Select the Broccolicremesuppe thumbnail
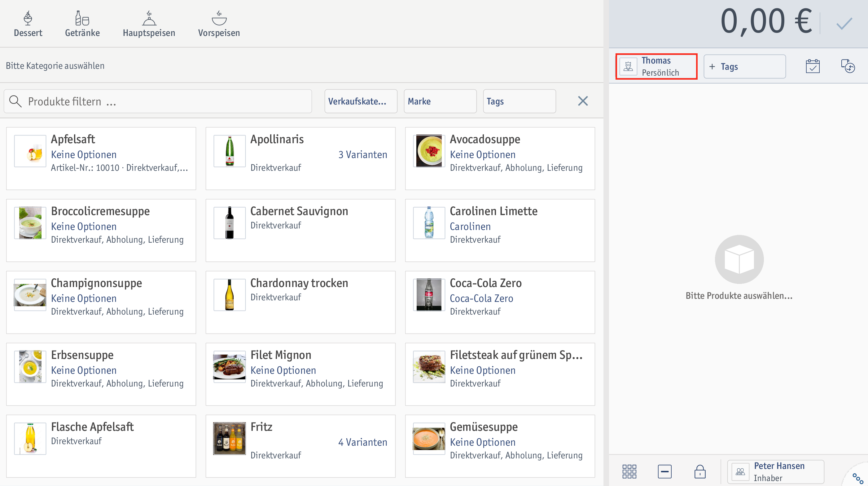This screenshot has height=486, width=868. tap(30, 223)
